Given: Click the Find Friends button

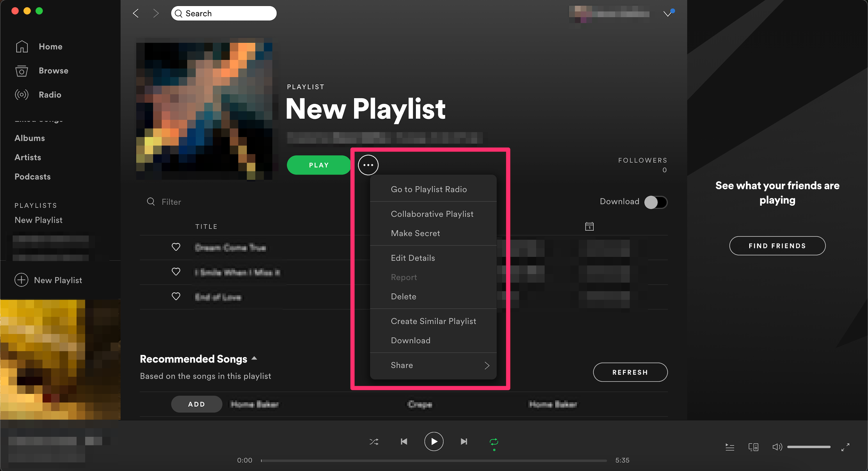Looking at the screenshot, I should tap(777, 244).
